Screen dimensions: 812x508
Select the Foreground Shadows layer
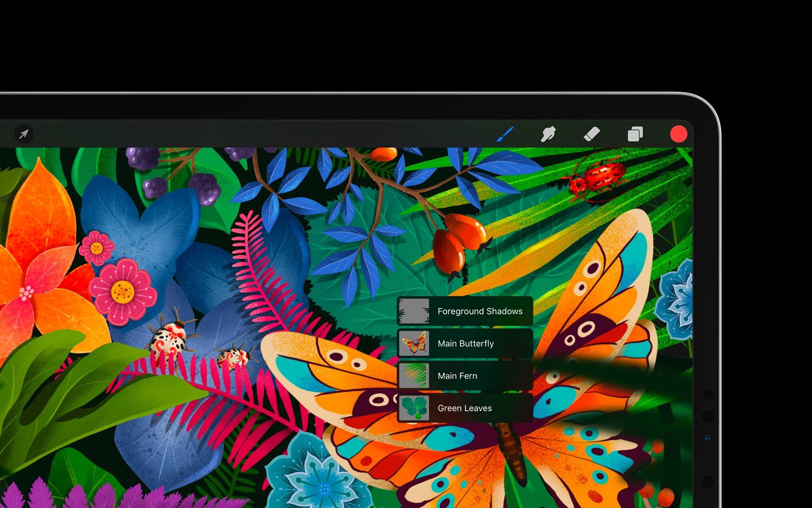pos(465,311)
